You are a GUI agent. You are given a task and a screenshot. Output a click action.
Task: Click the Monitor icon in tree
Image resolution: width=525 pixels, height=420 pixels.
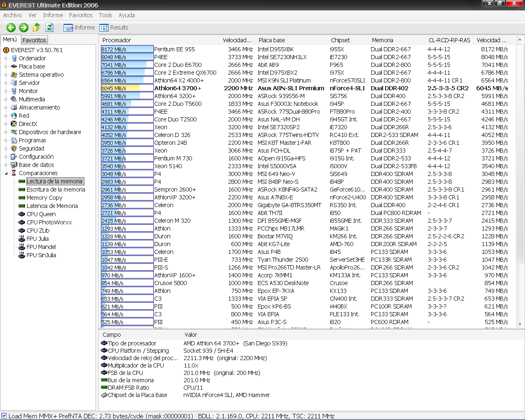[x=14, y=91]
